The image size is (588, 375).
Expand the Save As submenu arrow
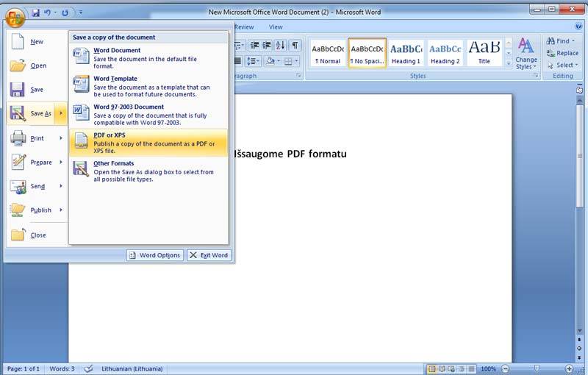[x=61, y=113]
